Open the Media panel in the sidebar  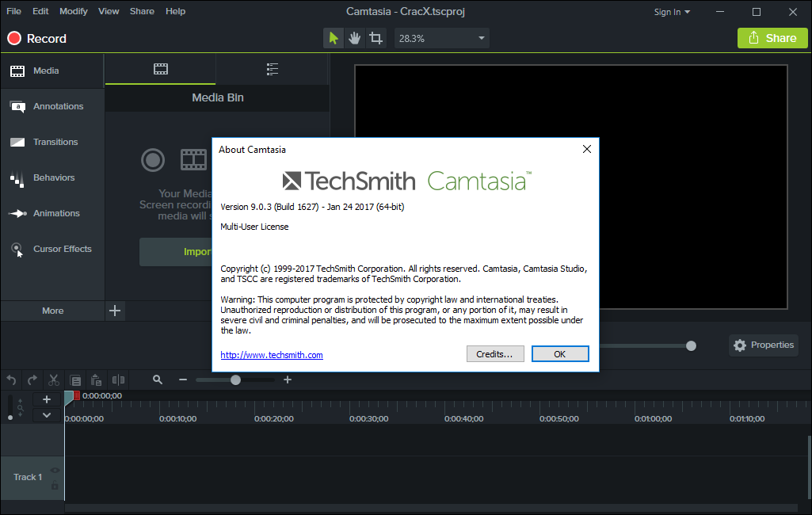click(x=52, y=71)
